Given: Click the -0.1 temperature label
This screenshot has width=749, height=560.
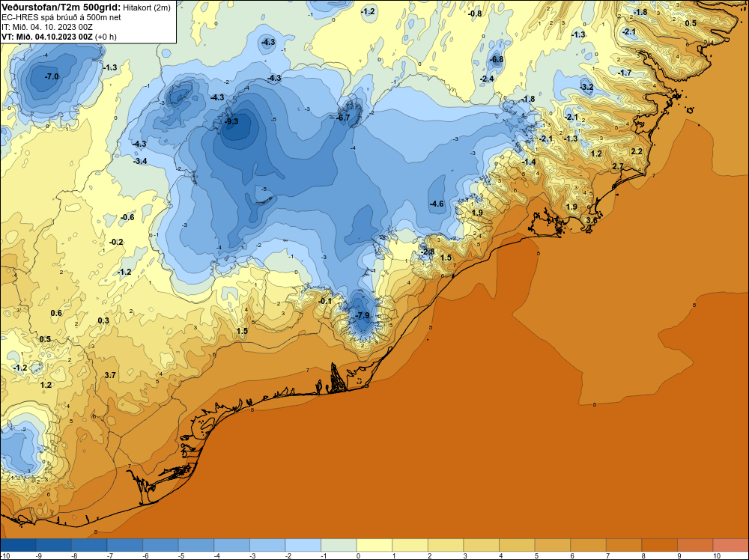Looking at the screenshot, I should 325,301.
